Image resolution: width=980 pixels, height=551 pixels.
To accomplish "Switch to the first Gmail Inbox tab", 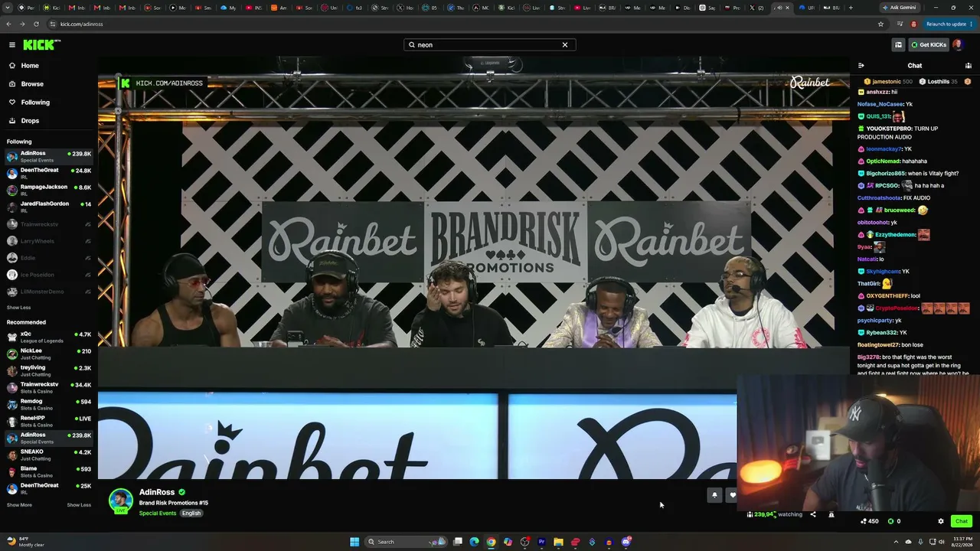I will [x=78, y=8].
